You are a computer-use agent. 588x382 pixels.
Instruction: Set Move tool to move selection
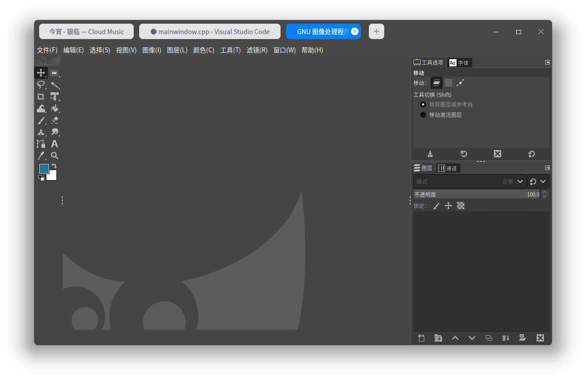coord(448,83)
